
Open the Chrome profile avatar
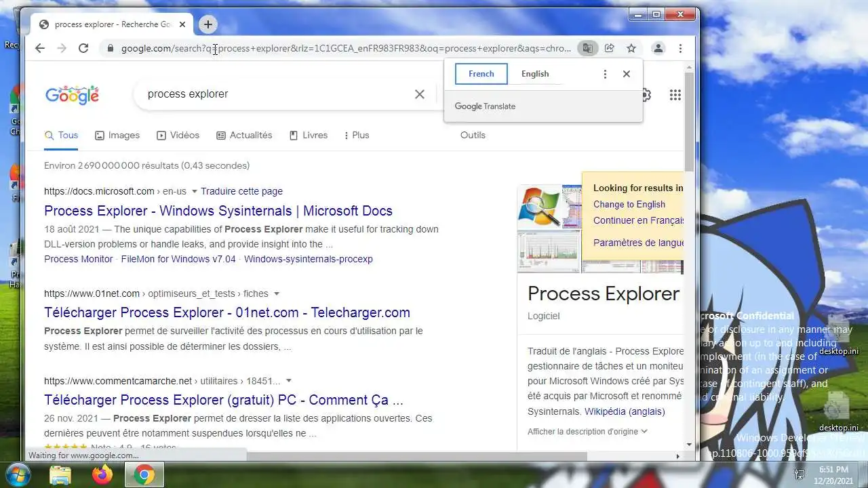pyautogui.click(x=658, y=48)
